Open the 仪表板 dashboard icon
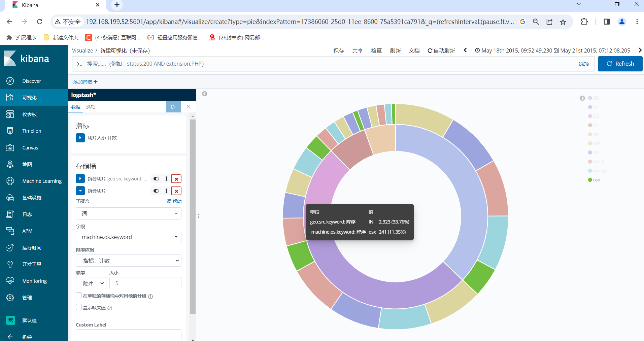This screenshot has width=644, height=341. pyautogui.click(x=10, y=114)
